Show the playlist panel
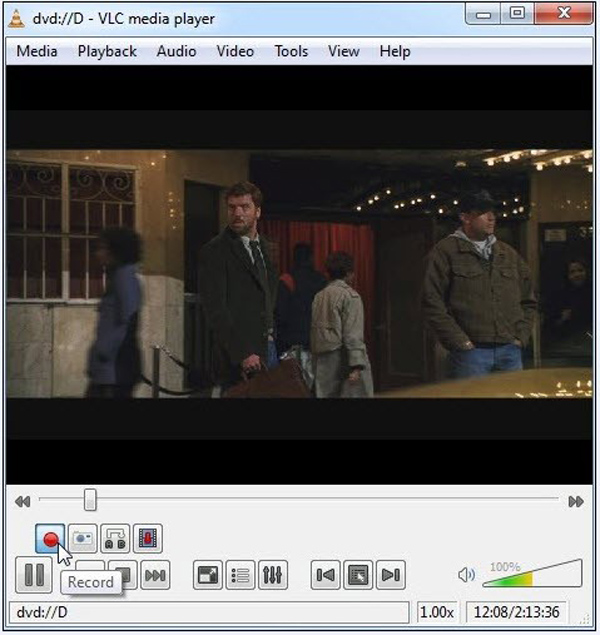 pos(240,575)
